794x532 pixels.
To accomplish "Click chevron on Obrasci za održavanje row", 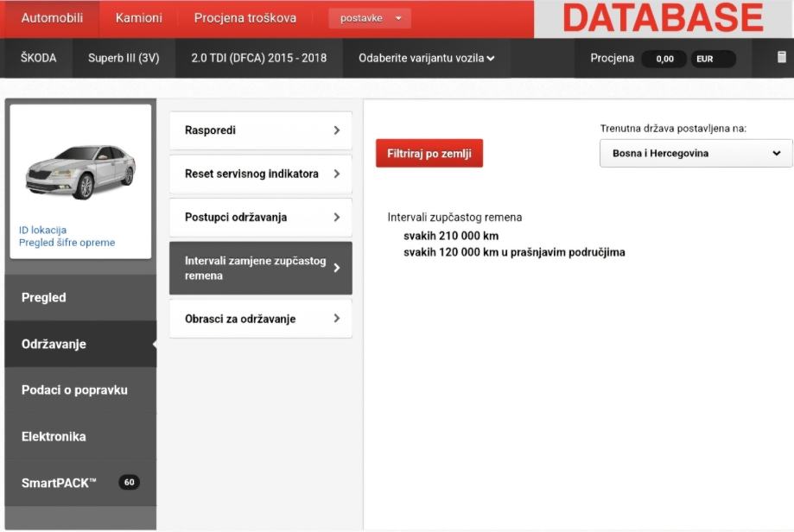I will pyautogui.click(x=337, y=319).
